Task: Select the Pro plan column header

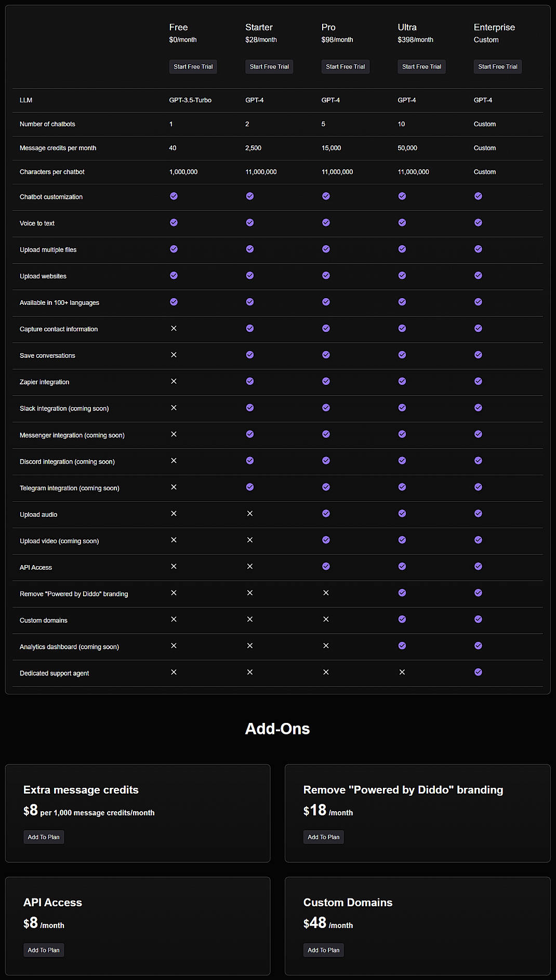Action: (328, 27)
